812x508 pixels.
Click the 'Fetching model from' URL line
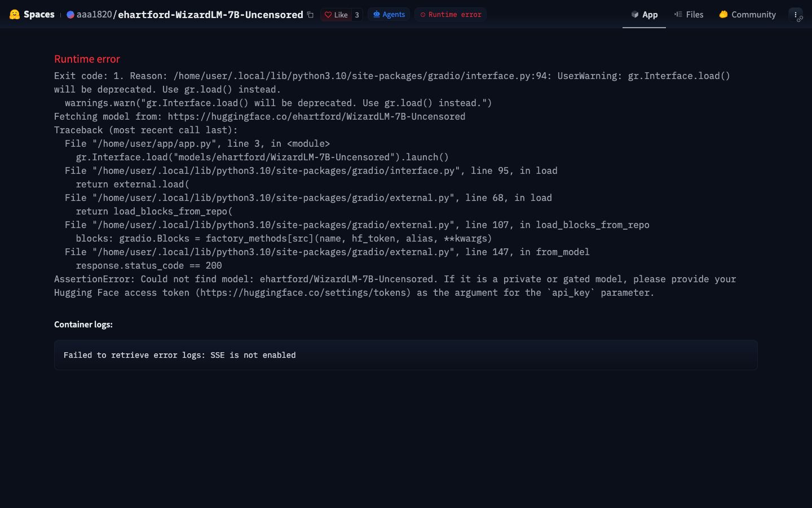[x=259, y=116]
